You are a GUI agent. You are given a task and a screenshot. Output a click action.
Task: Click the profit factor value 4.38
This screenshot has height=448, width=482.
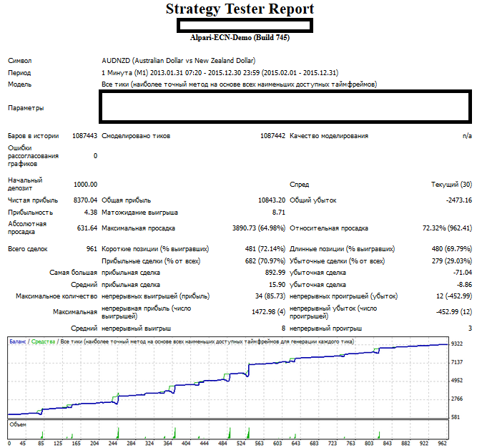pos(91,213)
